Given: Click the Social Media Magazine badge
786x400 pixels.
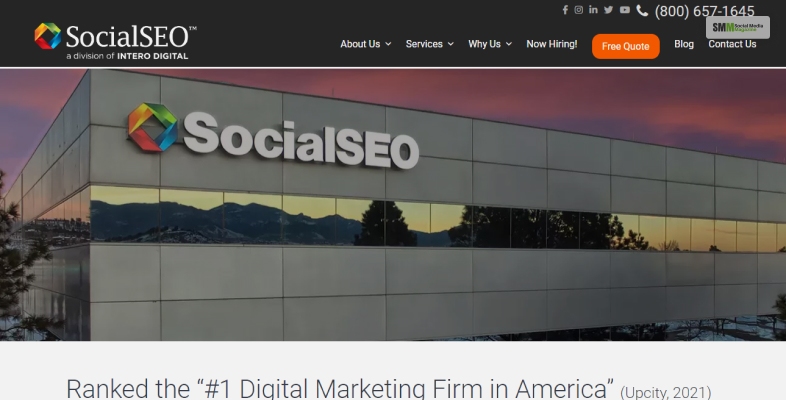Looking at the screenshot, I should [737, 27].
